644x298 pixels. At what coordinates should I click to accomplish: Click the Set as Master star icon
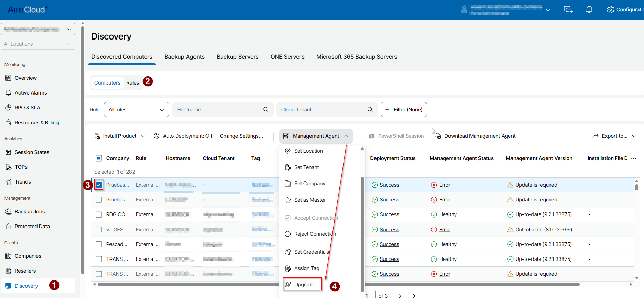click(x=288, y=200)
